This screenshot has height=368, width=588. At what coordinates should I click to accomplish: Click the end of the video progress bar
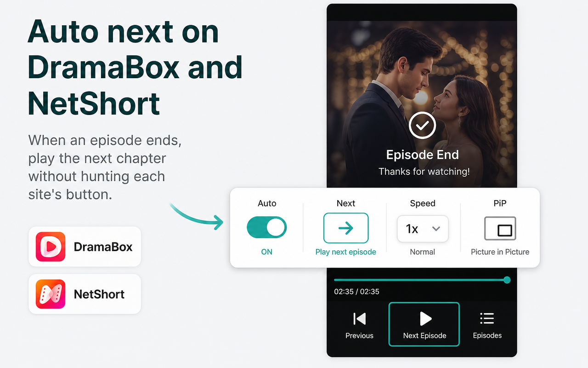[507, 280]
